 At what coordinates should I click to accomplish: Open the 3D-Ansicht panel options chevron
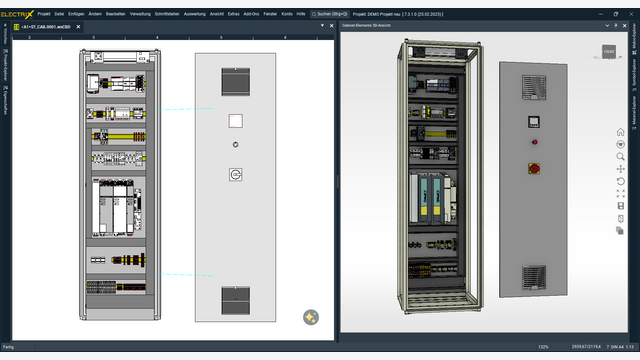point(607,25)
